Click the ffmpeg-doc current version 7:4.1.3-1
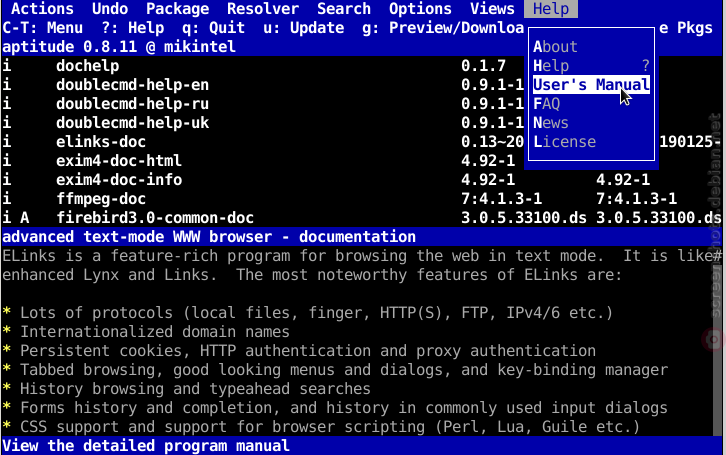This screenshot has width=726, height=455. coord(501,199)
